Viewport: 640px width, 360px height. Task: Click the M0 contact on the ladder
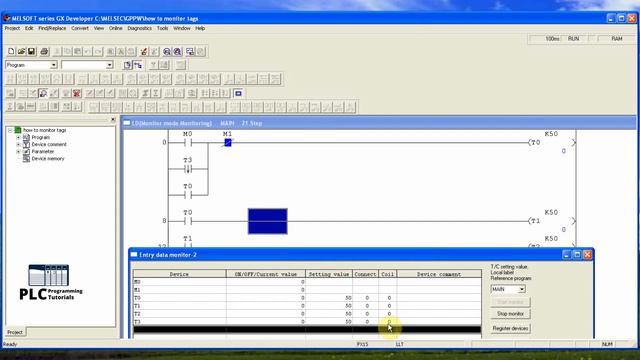[187, 142]
